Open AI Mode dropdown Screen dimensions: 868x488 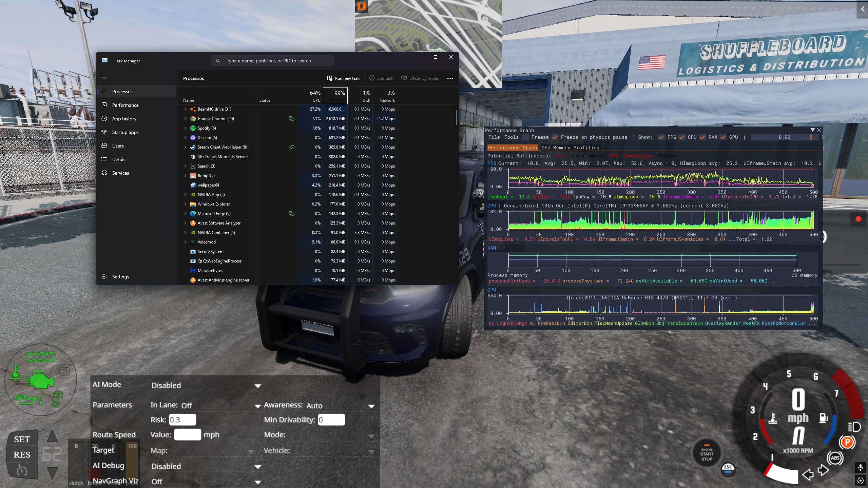(206, 386)
